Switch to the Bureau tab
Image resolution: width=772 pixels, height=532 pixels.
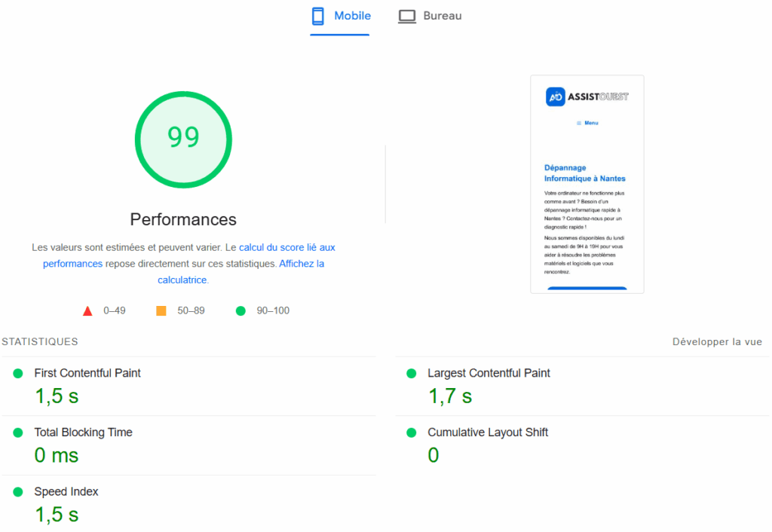[442, 16]
